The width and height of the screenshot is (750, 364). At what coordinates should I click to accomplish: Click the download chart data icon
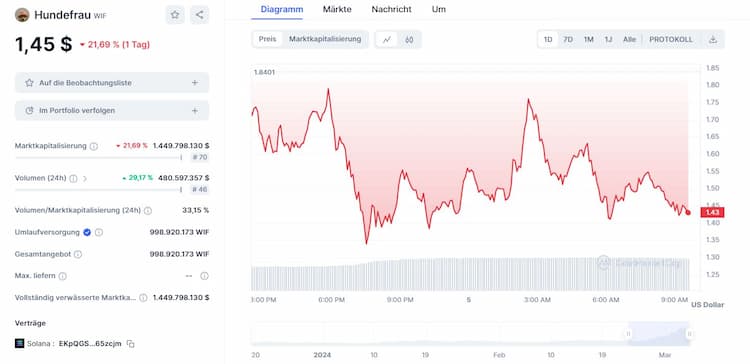(x=713, y=40)
